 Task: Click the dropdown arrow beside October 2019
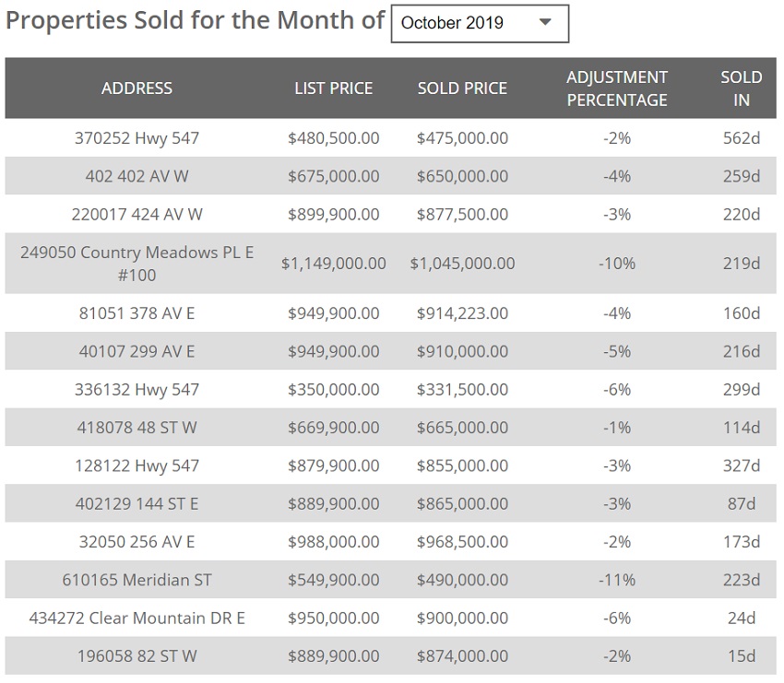point(545,23)
